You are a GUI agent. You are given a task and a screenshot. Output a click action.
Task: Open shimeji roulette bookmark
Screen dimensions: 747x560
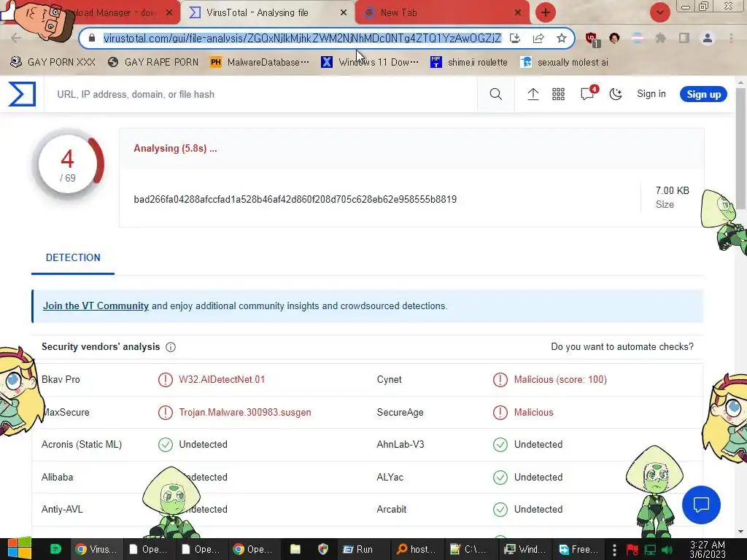point(469,62)
